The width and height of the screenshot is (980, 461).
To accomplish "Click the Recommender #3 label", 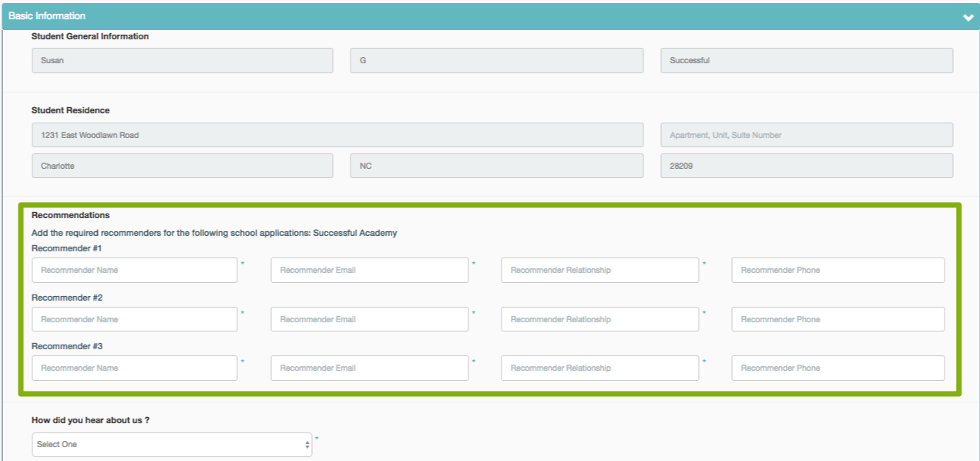I will [x=67, y=346].
